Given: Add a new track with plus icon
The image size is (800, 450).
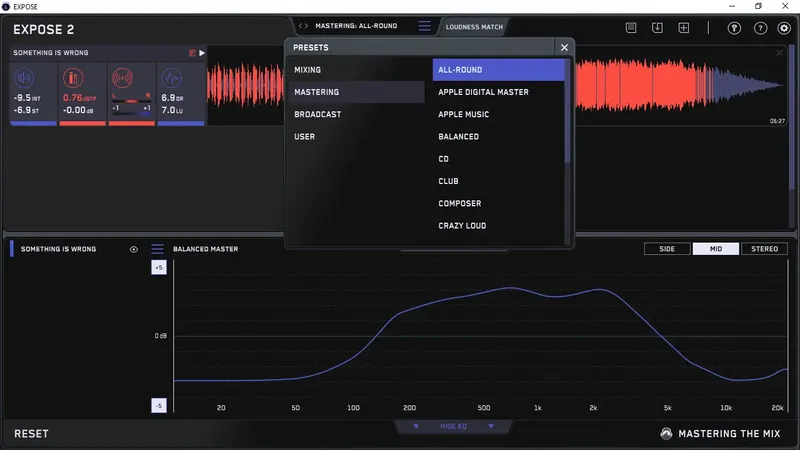Looking at the screenshot, I should click(x=684, y=28).
